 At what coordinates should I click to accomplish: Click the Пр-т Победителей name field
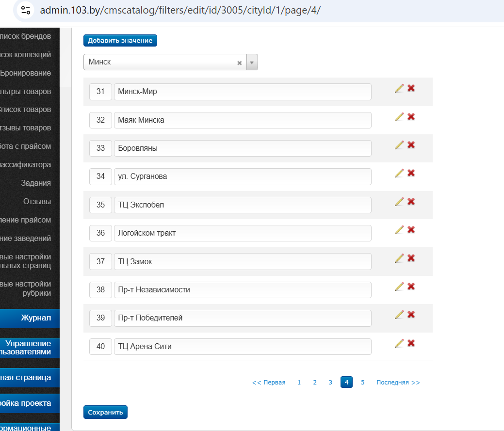[x=243, y=318]
